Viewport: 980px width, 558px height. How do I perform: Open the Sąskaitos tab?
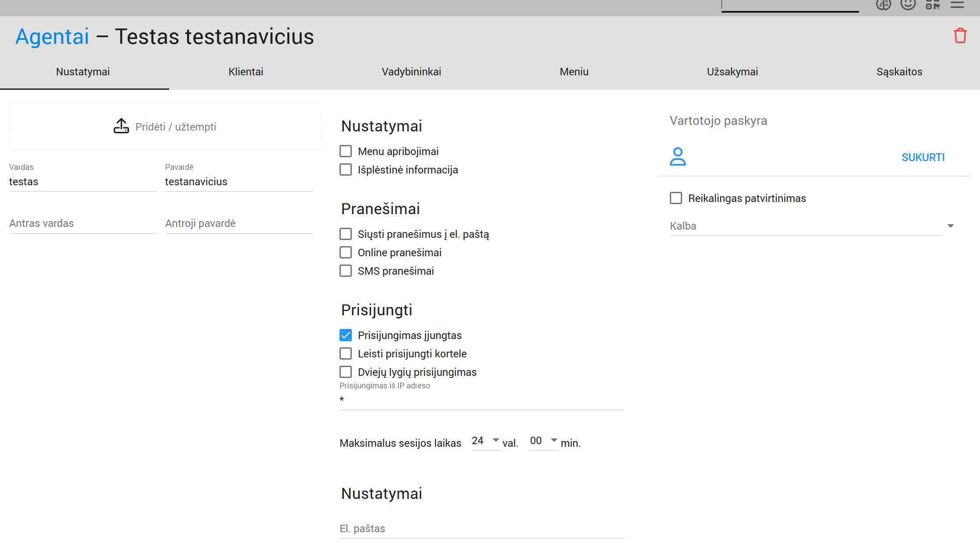(x=899, y=72)
